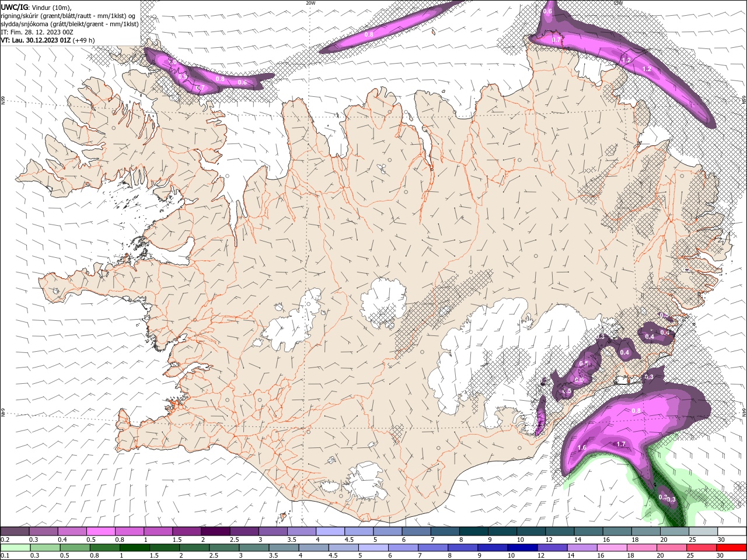The image size is (747, 560).
Task: Click the crimson swatch at 25 in bottom legend row
Action: coord(701,548)
